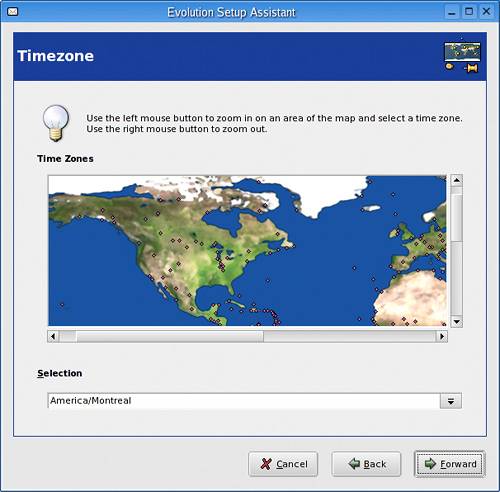Viewport: 500px width, 492px height.
Task: Cancel the Evolution Setup Assistant
Action: tap(283, 464)
